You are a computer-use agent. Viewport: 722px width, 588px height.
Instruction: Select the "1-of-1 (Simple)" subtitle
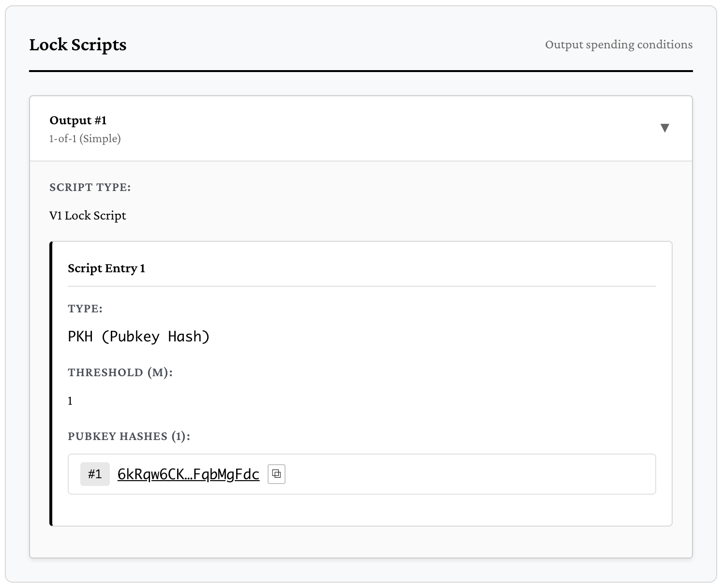[85, 139]
